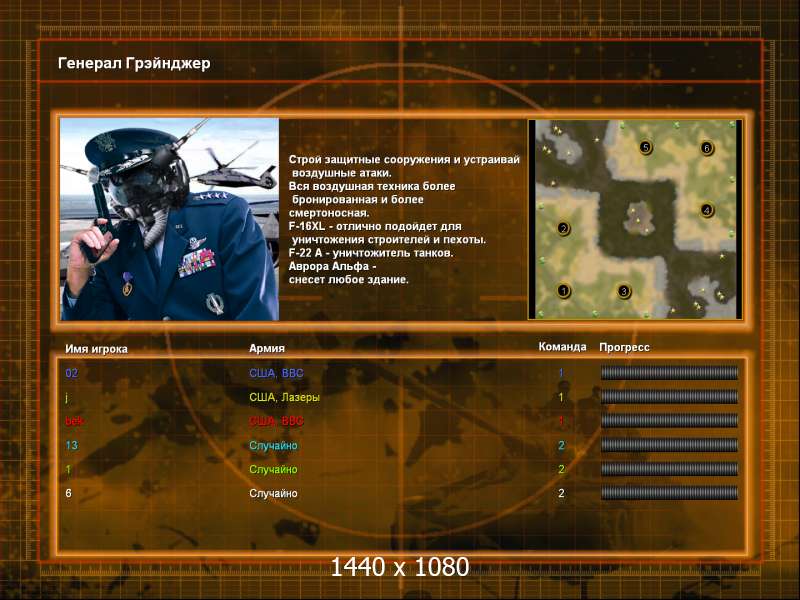Click progress bar for player j
The image size is (800, 600).
click(669, 396)
